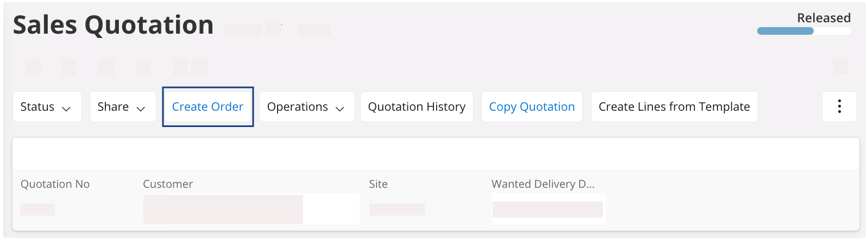This screenshot has height=241, width=868.
Task: Click the Quotation No label
Action: [x=55, y=184]
